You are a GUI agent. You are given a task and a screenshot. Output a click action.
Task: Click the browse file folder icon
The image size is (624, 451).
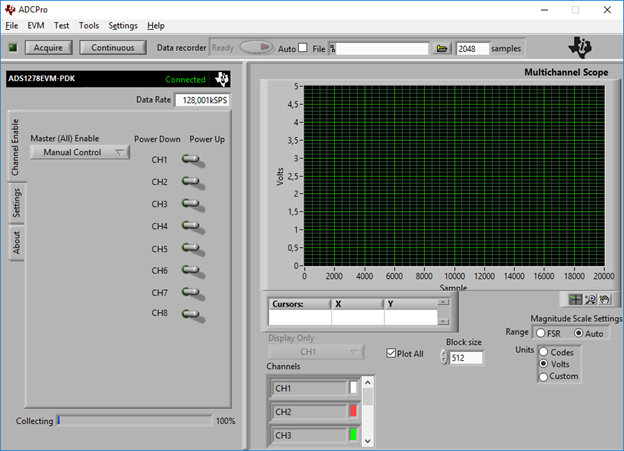coord(442,48)
